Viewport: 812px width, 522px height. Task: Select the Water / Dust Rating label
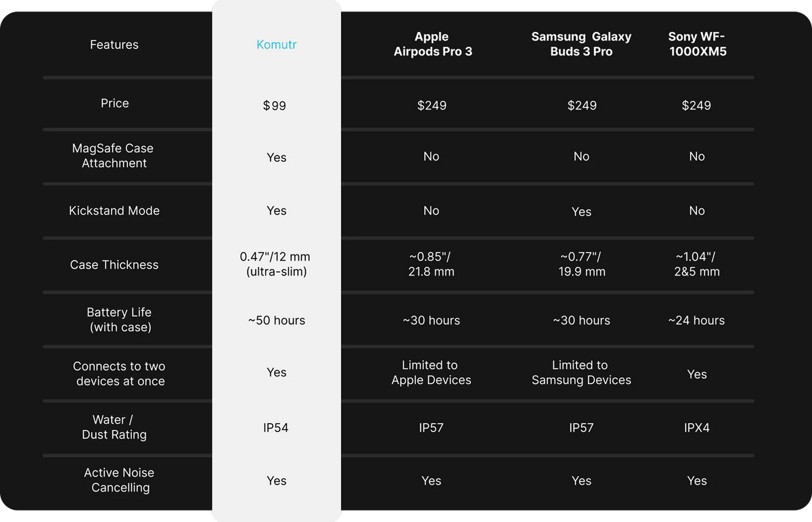114,427
